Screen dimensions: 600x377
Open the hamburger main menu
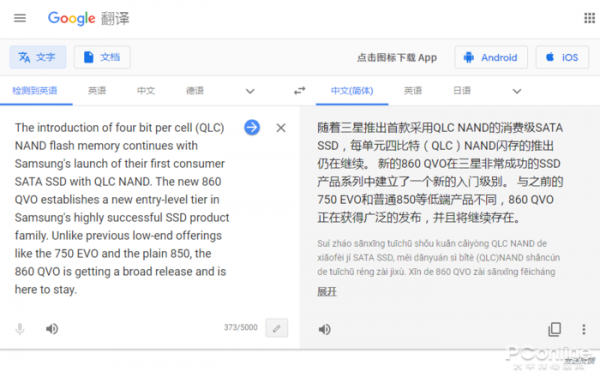(x=20, y=18)
